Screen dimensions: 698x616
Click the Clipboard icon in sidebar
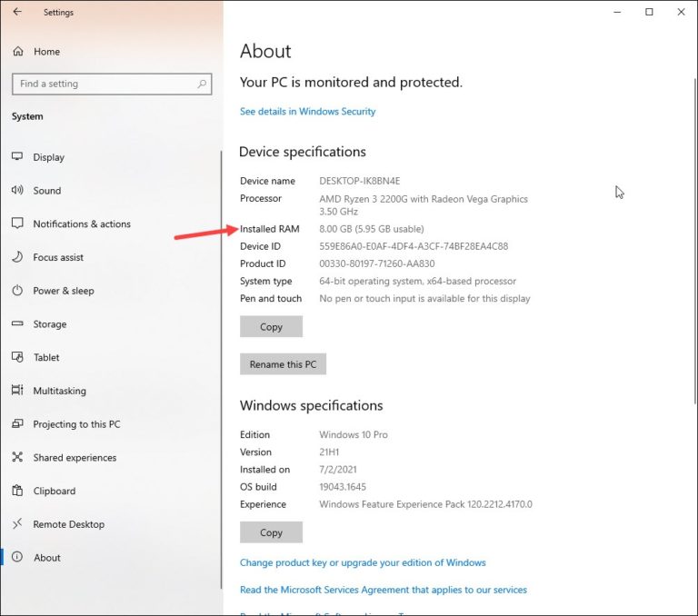(17, 491)
